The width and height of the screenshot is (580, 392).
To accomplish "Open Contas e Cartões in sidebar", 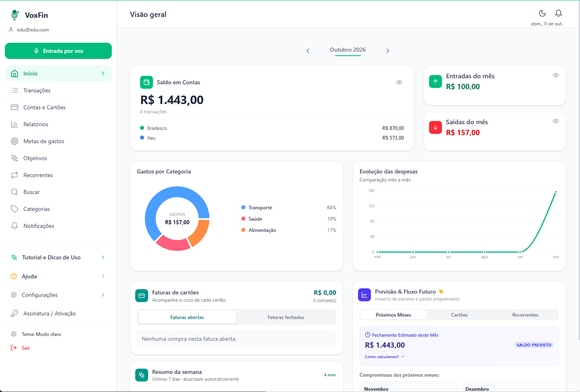I will click(58, 107).
